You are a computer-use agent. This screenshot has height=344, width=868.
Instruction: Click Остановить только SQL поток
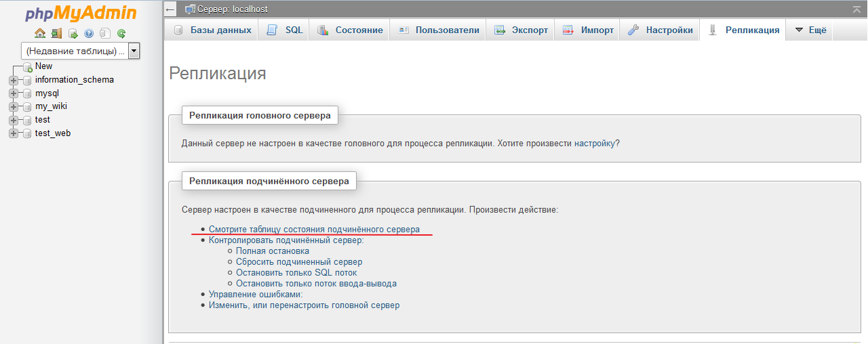296,273
